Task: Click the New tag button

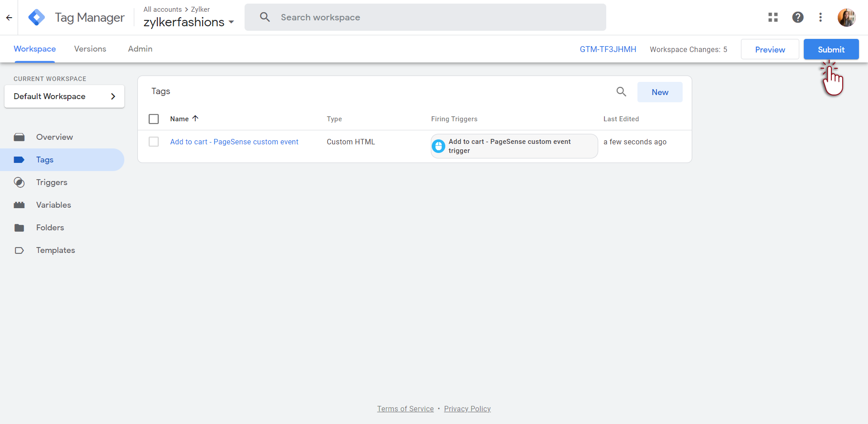Action: pos(660,92)
